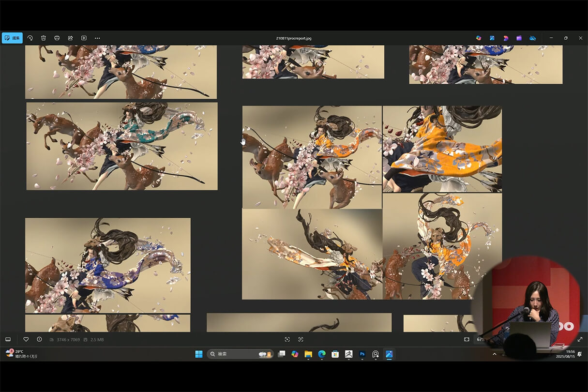Print the image via the printer icon

click(x=57, y=38)
